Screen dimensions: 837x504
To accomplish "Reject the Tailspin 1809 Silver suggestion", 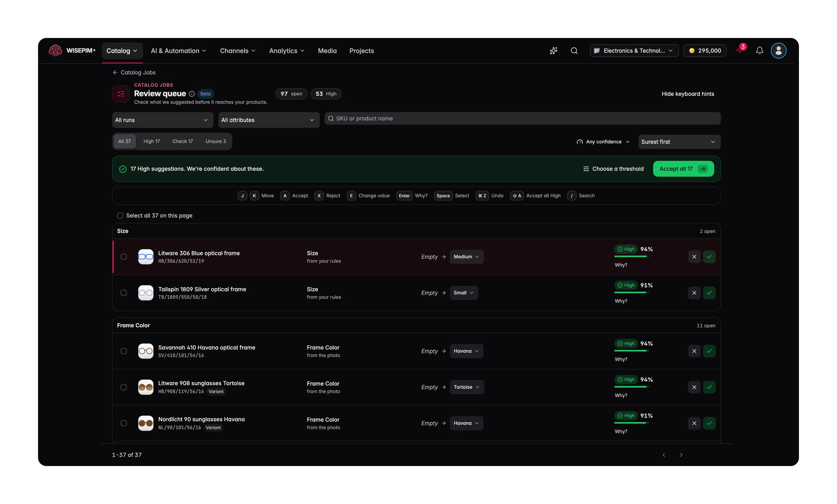I will pyautogui.click(x=694, y=293).
